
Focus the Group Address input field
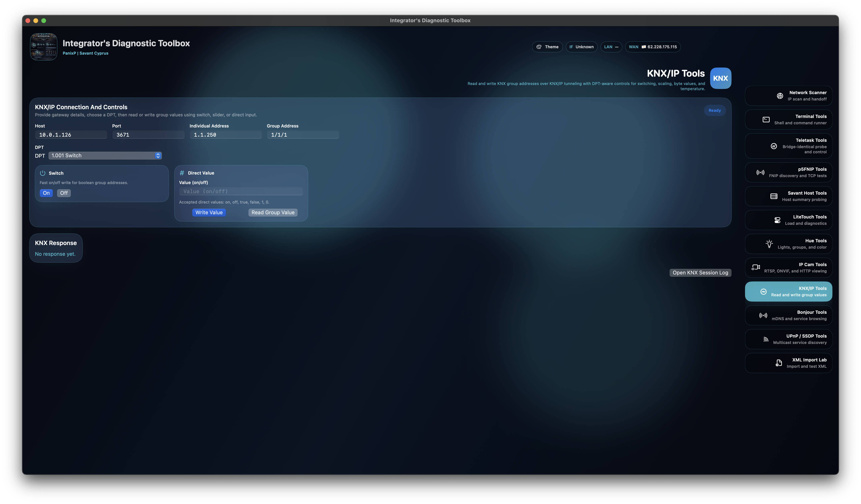[x=303, y=135]
